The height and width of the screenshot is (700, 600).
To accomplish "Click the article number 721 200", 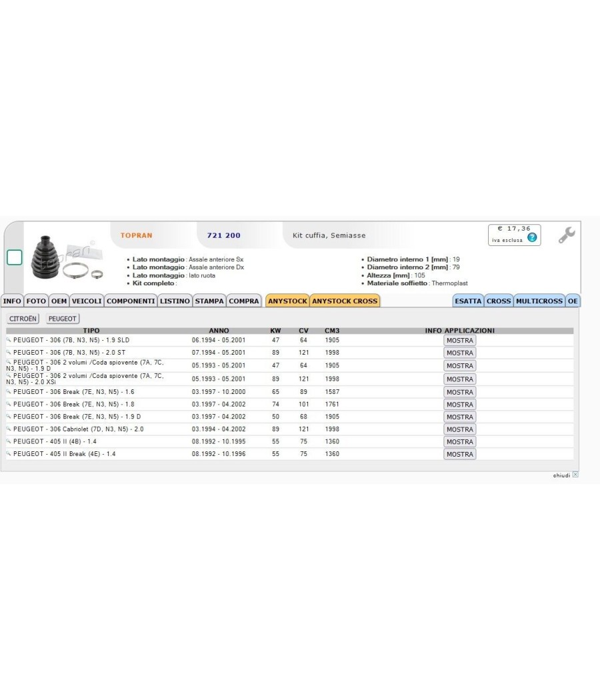I will [x=223, y=235].
